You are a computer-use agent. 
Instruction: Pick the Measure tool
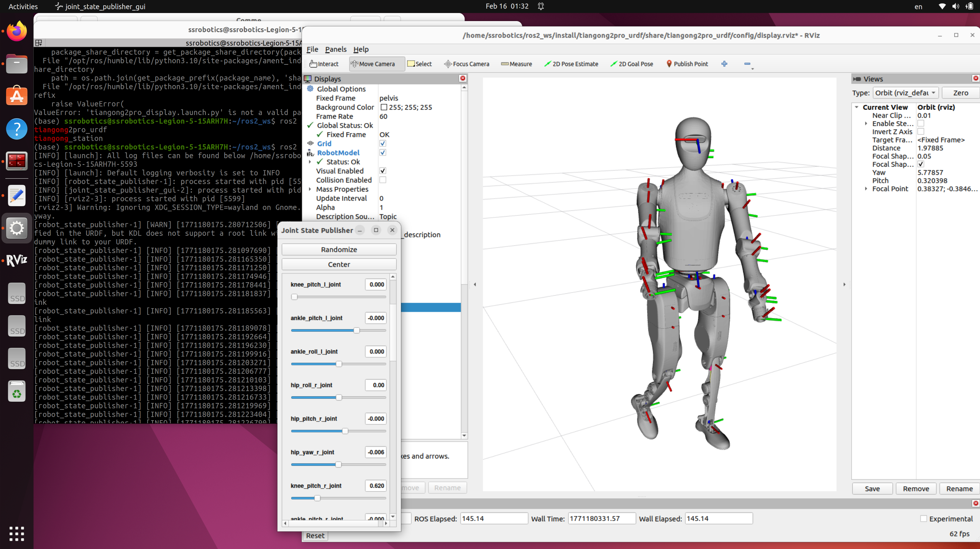516,64
